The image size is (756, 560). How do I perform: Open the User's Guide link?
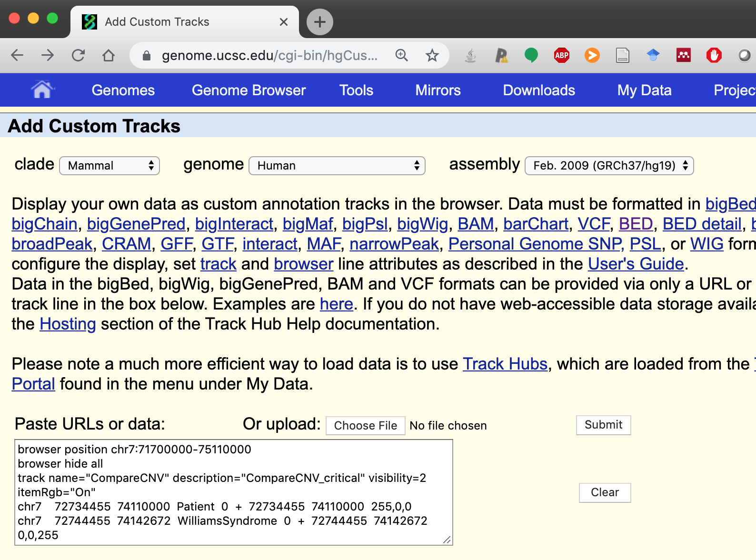coord(636,264)
